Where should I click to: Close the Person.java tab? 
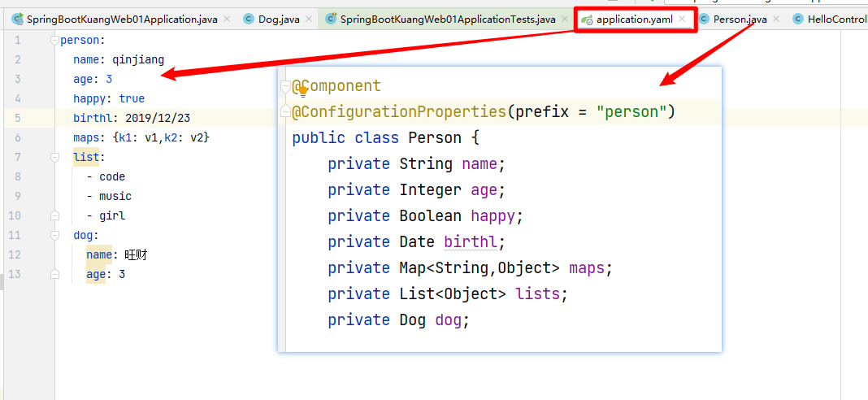coord(776,20)
